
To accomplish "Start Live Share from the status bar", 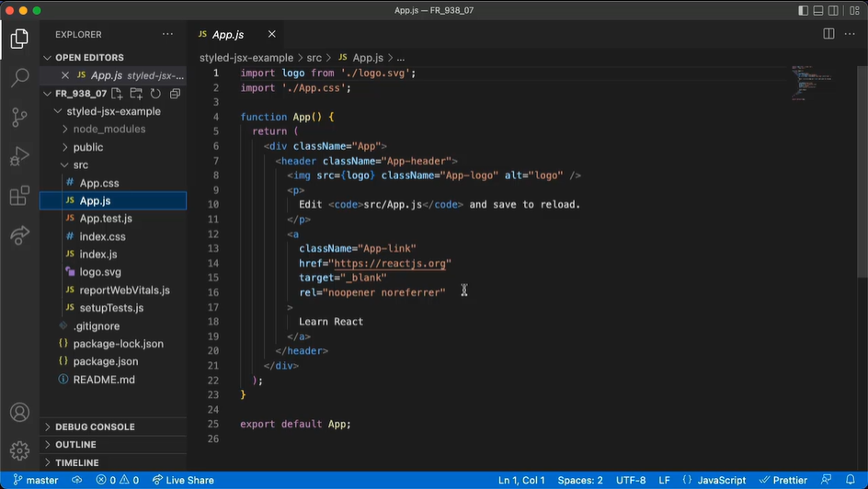I will pos(183,480).
